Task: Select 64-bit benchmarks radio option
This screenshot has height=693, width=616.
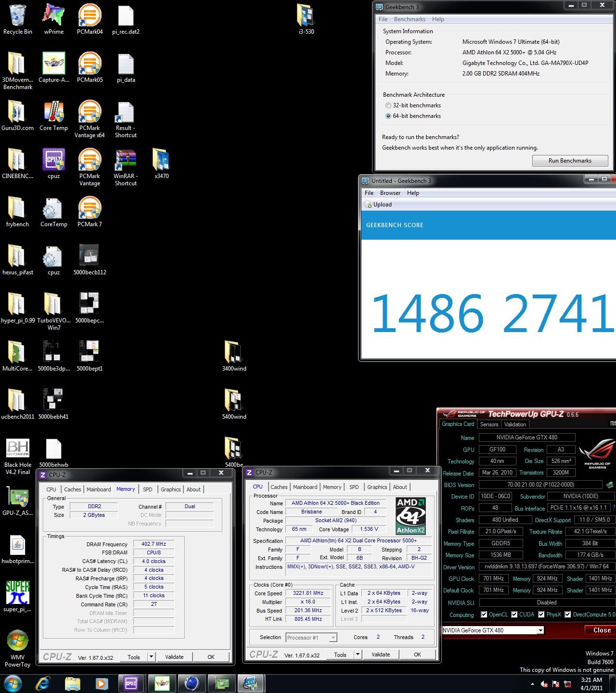Action: pyautogui.click(x=388, y=116)
